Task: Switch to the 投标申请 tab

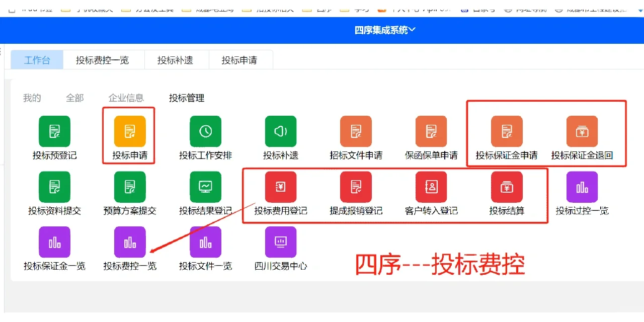Action: coord(241,59)
